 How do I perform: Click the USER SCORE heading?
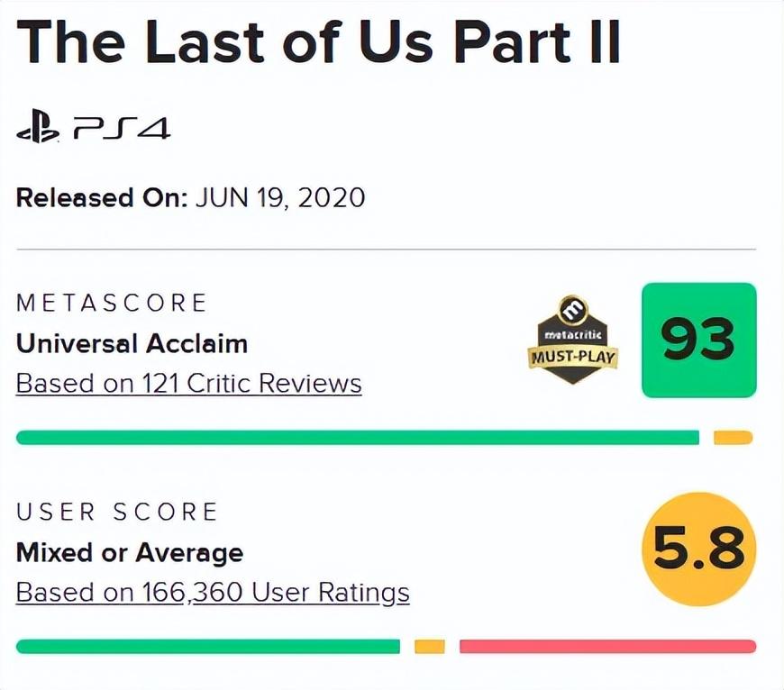(x=117, y=512)
